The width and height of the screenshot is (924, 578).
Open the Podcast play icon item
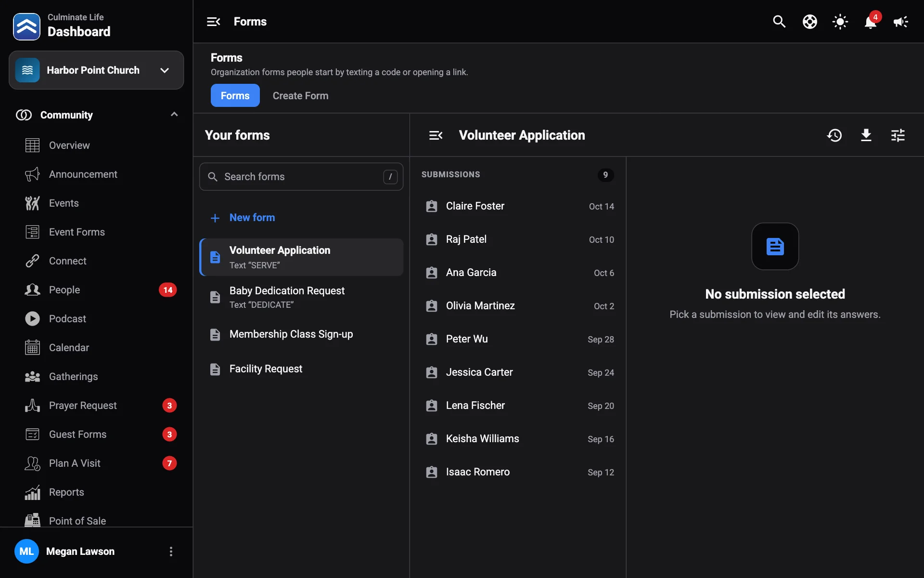96,319
